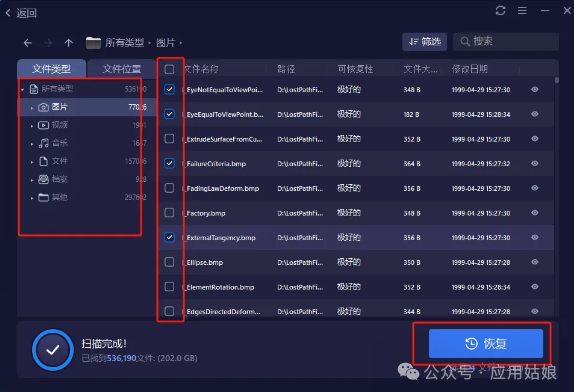Preview Ellipse.bmp using its eye icon
This screenshot has height=392, width=574.
(x=534, y=262)
